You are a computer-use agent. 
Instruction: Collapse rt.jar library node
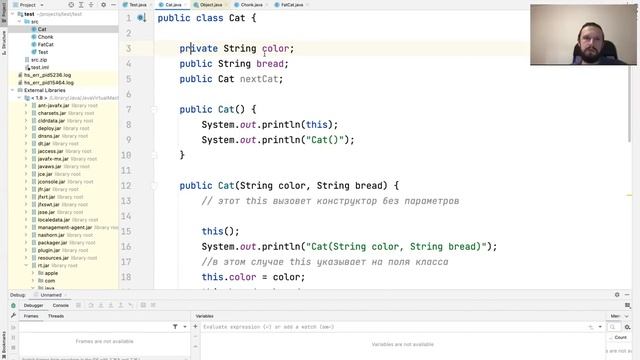click(x=27, y=266)
